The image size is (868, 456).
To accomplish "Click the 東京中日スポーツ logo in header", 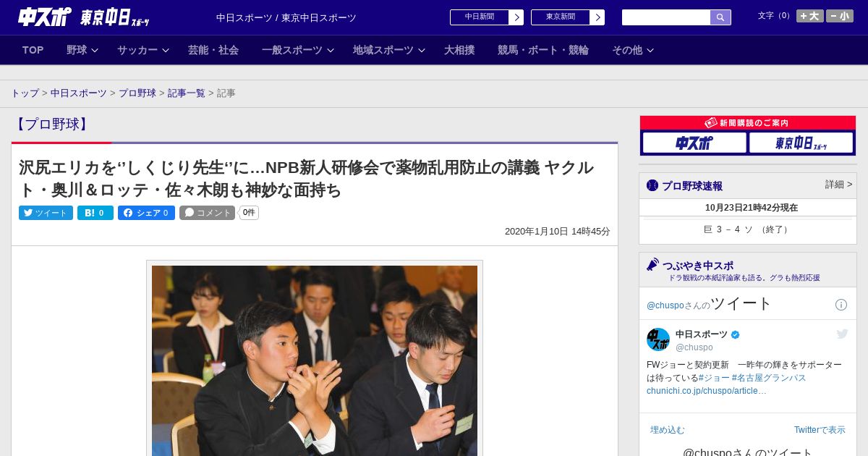I will [x=115, y=17].
